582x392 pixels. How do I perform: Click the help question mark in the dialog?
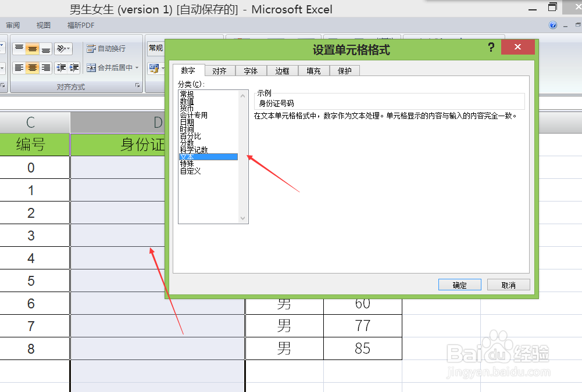(491, 48)
